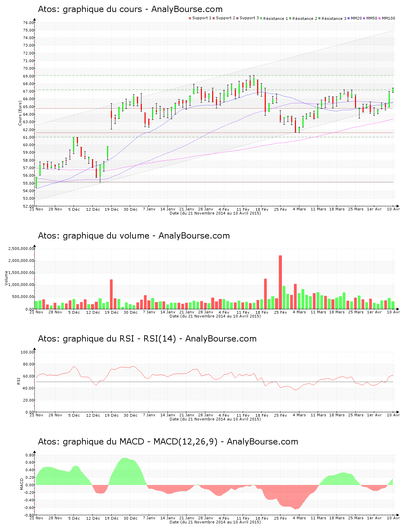Select the 'Support 3' legend label
This screenshot has width=412, height=532.
pos(249,18)
